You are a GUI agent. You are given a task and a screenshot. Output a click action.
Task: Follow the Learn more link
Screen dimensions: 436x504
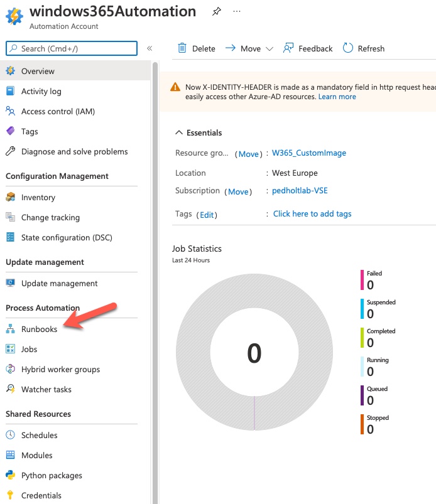[x=337, y=97]
